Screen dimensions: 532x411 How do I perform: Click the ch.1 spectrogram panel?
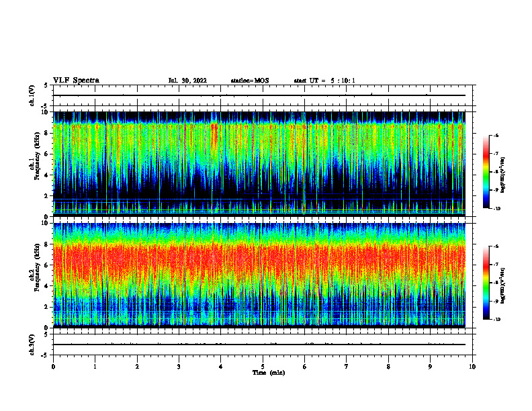259,164
